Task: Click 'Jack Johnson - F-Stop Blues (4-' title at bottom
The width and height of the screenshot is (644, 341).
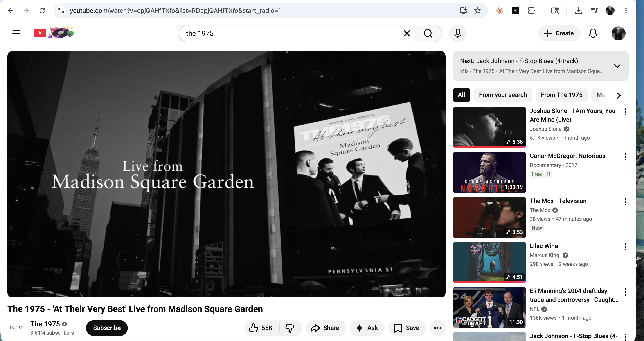Action: (x=574, y=336)
